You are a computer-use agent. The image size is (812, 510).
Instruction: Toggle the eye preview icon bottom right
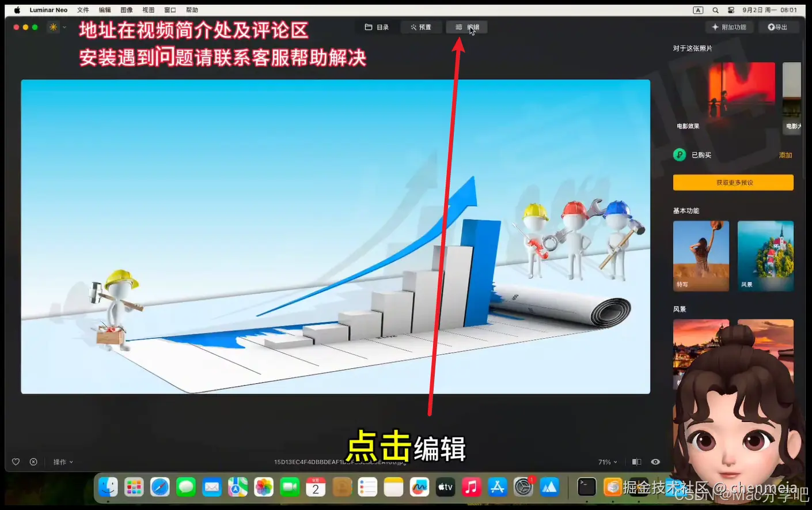(x=655, y=462)
